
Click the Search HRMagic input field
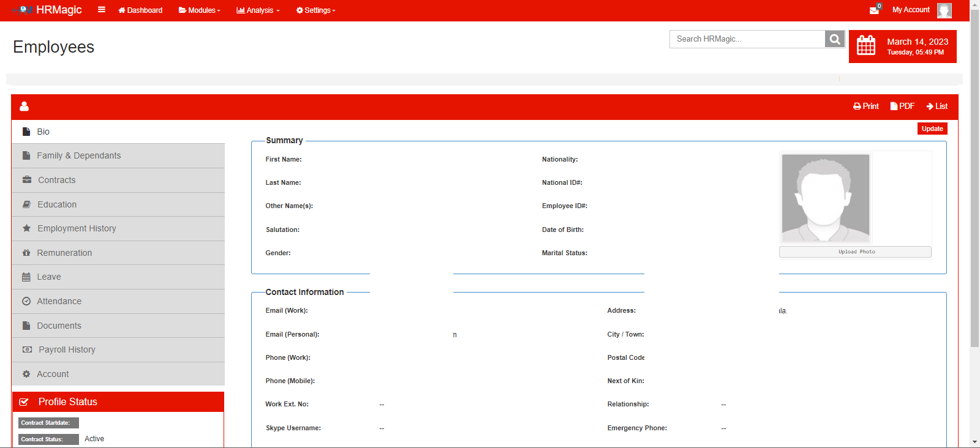click(x=747, y=39)
